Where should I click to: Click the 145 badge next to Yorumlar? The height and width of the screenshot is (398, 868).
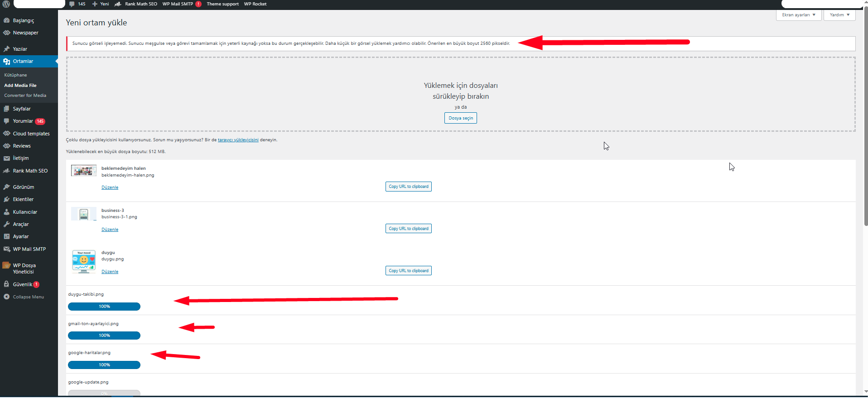coord(40,121)
